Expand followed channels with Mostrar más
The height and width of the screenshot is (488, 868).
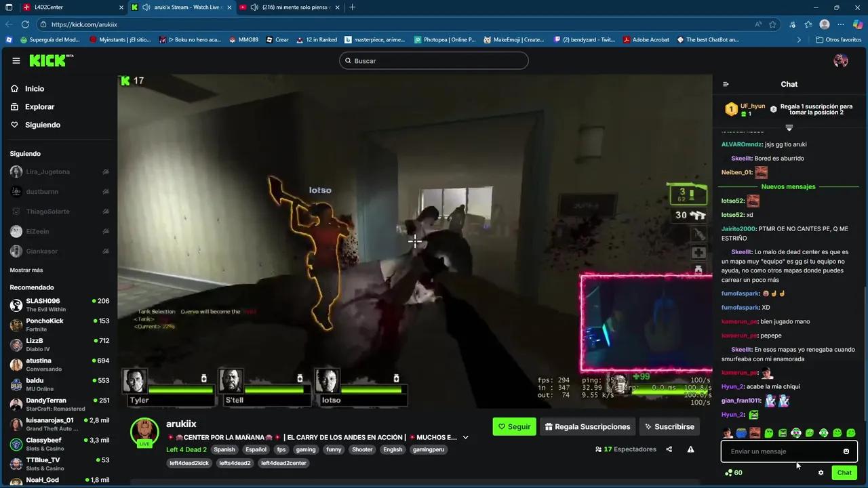point(26,270)
